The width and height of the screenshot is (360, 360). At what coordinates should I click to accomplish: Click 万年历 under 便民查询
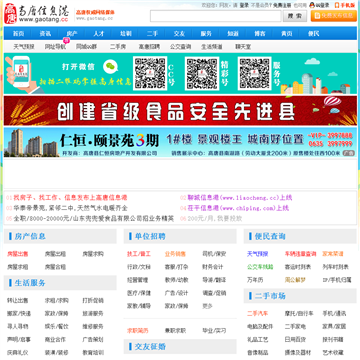point(255,280)
